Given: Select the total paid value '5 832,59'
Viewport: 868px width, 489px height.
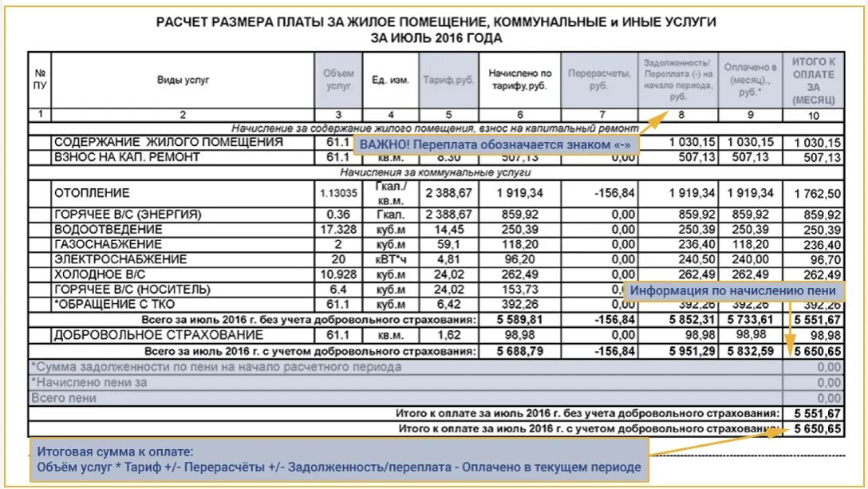Looking at the screenshot, I should click(x=750, y=352).
